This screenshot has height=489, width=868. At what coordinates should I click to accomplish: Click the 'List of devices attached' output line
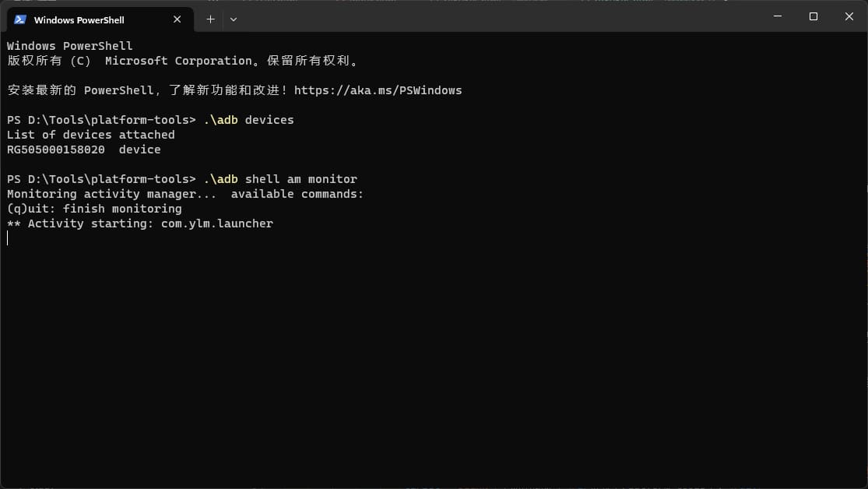point(91,135)
